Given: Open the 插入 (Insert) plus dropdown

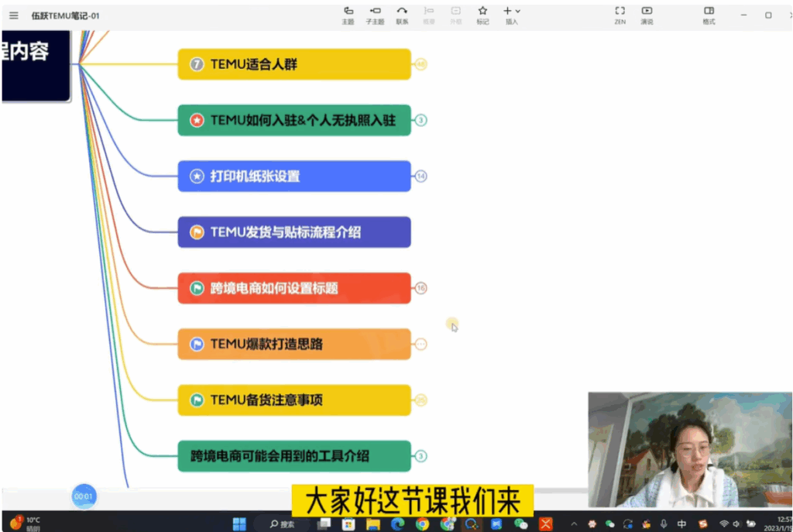Looking at the screenshot, I should pyautogui.click(x=511, y=15).
